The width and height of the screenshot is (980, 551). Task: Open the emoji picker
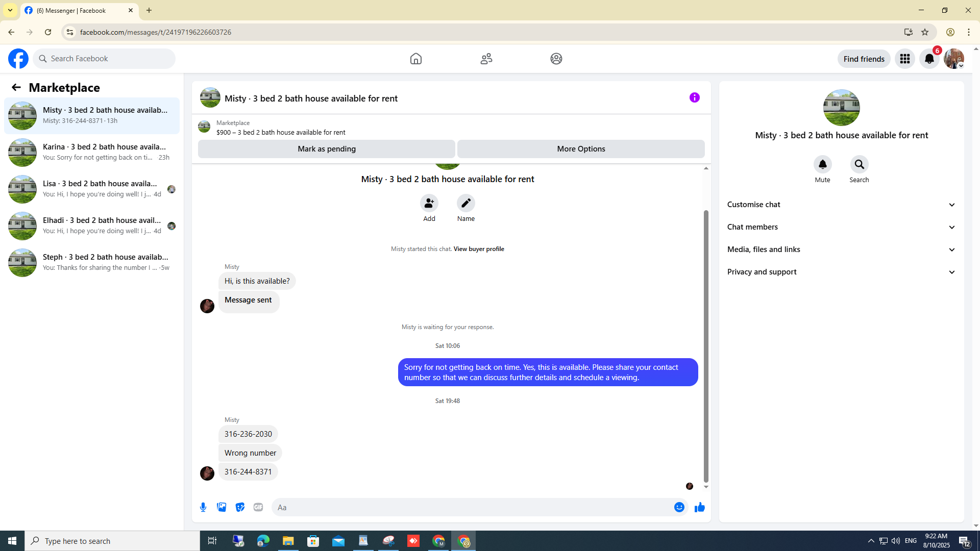click(679, 507)
